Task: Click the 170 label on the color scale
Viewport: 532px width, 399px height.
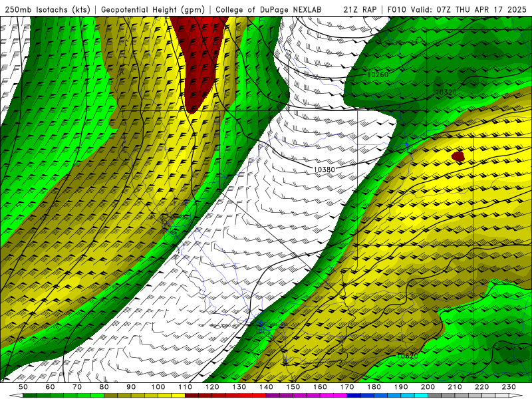Action: 347,387
